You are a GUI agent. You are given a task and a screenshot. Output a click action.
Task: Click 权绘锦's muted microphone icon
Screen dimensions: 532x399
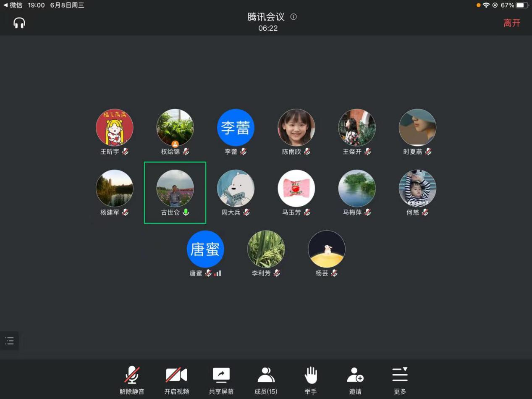pyautogui.click(x=186, y=152)
